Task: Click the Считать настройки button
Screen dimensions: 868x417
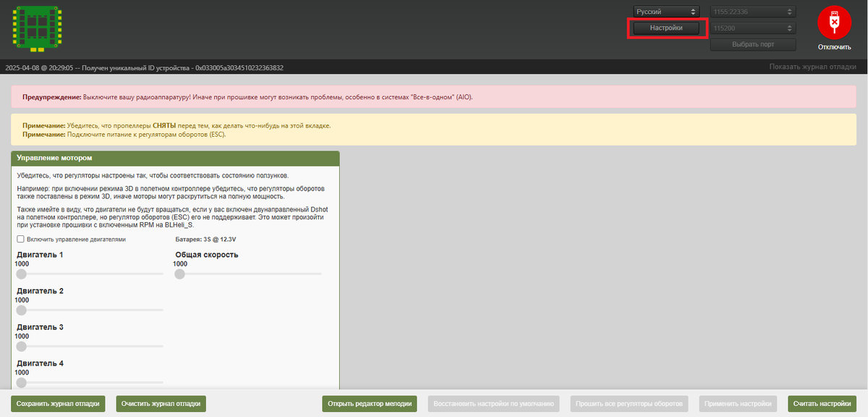Action: [x=822, y=404]
